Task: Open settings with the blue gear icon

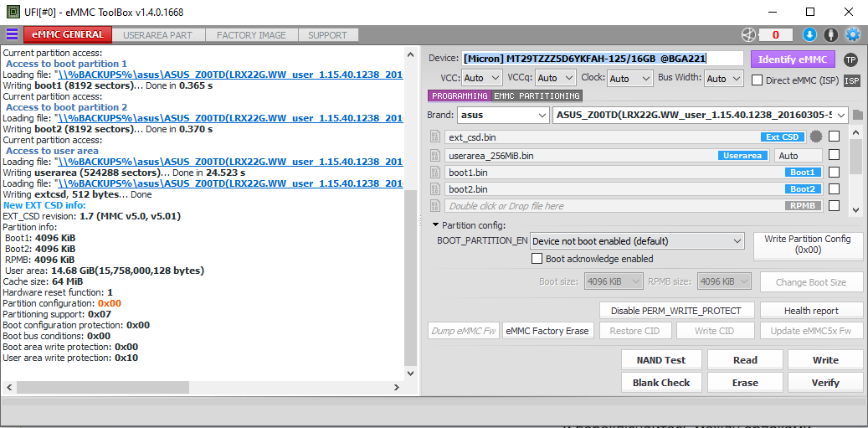Action: (x=852, y=35)
